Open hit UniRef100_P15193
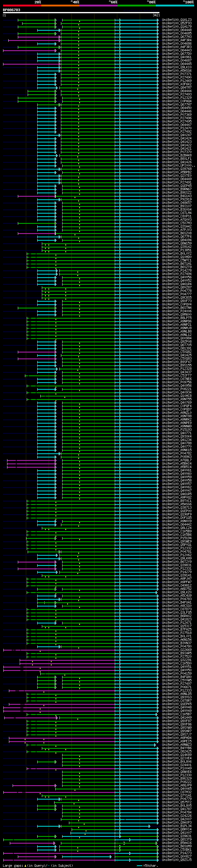Viewport: 197px width, 868px height. 177,430
